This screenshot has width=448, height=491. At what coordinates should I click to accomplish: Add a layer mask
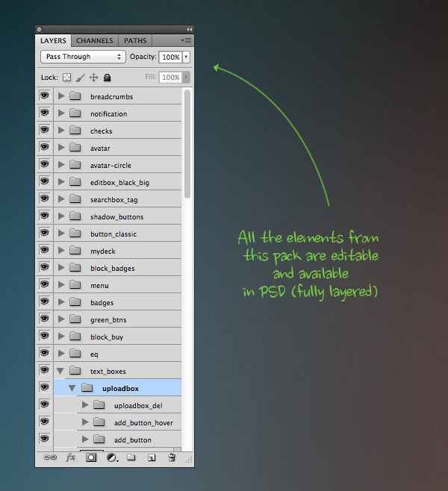[91, 457]
